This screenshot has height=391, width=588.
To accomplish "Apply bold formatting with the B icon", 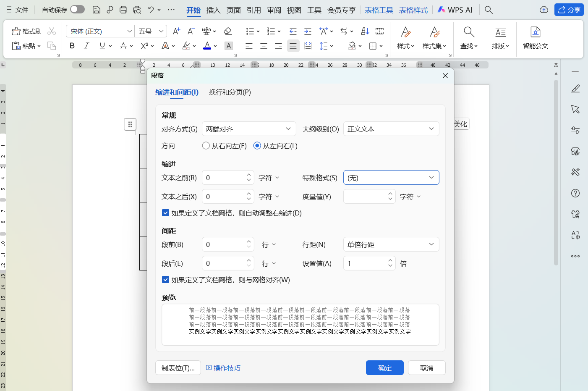I will pyautogui.click(x=72, y=46).
